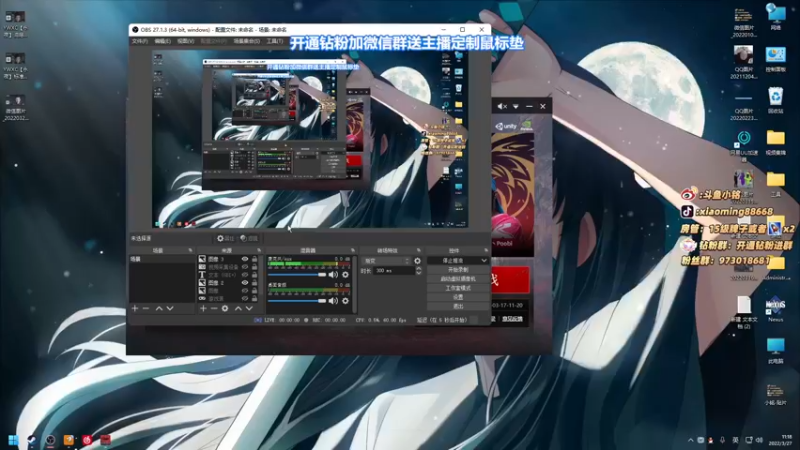Pop out the Controls dock panel
The image size is (800, 450).
(x=486, y=251)
